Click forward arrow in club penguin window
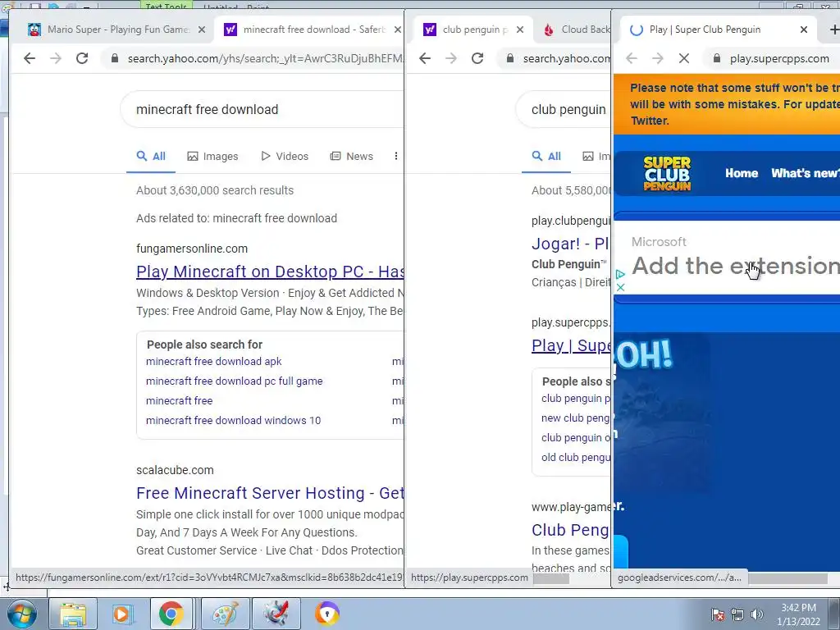 451,58
